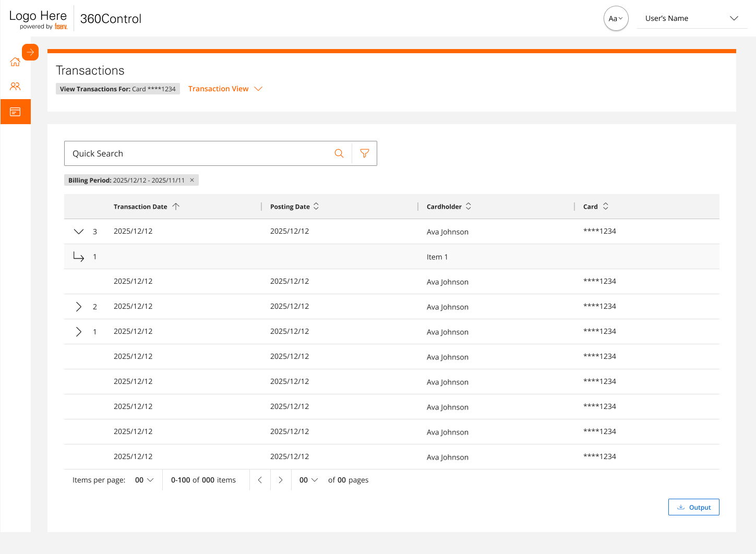Click Ava Johnson in last row
The height and width of the screenshot is (554, 756).
pos(448,457)
